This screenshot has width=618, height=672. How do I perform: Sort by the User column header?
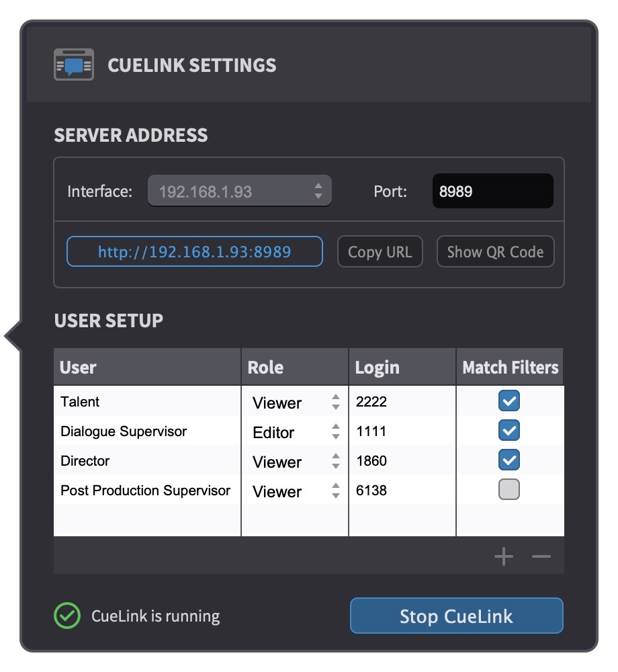tap(147, 367)
